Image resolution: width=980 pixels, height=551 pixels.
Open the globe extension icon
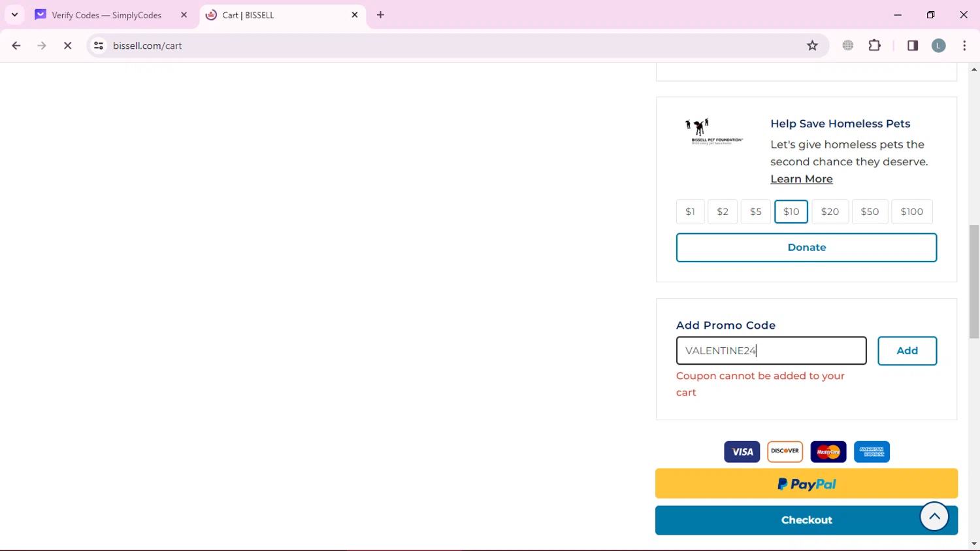tap(848, 46)
